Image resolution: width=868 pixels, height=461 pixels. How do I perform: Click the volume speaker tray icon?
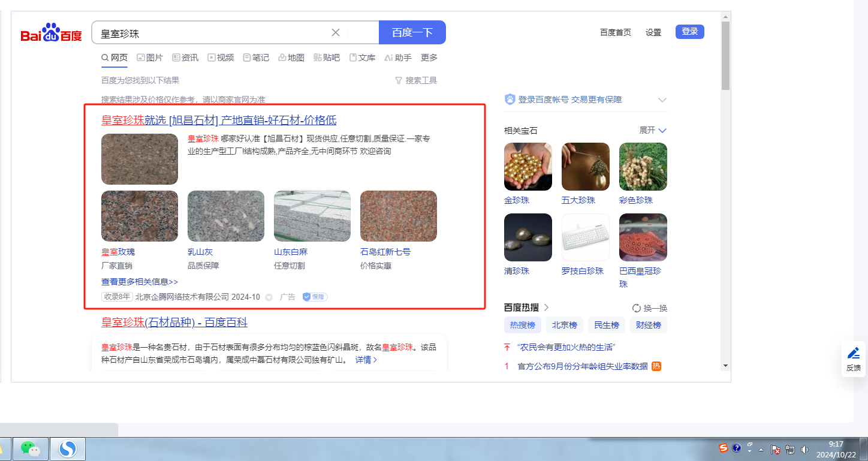pyautogui.click(x=804, y=449)
